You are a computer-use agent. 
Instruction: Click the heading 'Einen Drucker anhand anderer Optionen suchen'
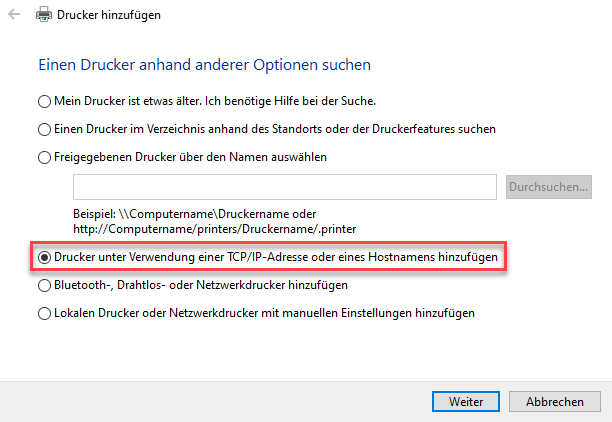204,65
